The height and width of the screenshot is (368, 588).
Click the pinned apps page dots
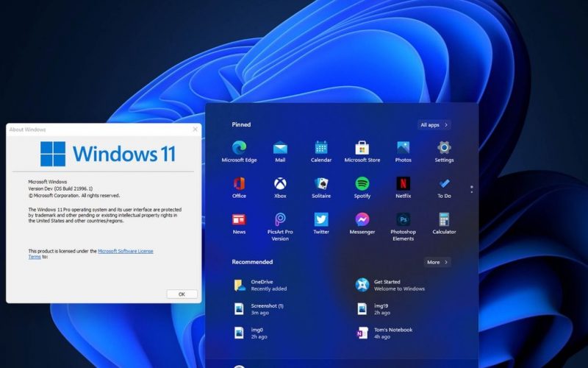point(471,189)
